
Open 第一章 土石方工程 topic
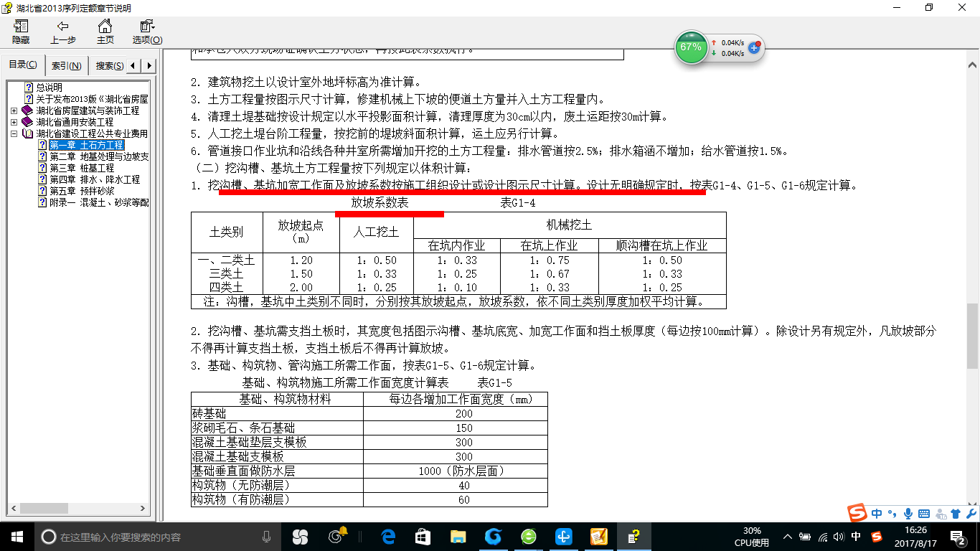[86, 145]
